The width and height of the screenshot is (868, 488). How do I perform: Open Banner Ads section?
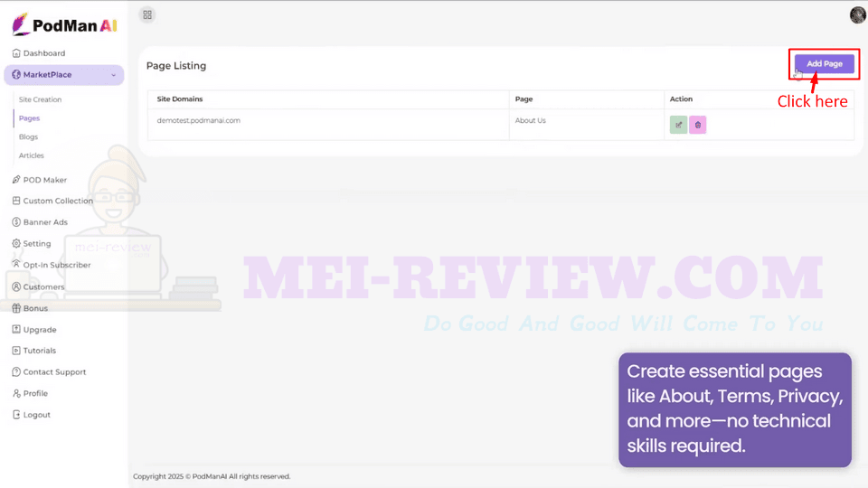(x=45, y=222)
